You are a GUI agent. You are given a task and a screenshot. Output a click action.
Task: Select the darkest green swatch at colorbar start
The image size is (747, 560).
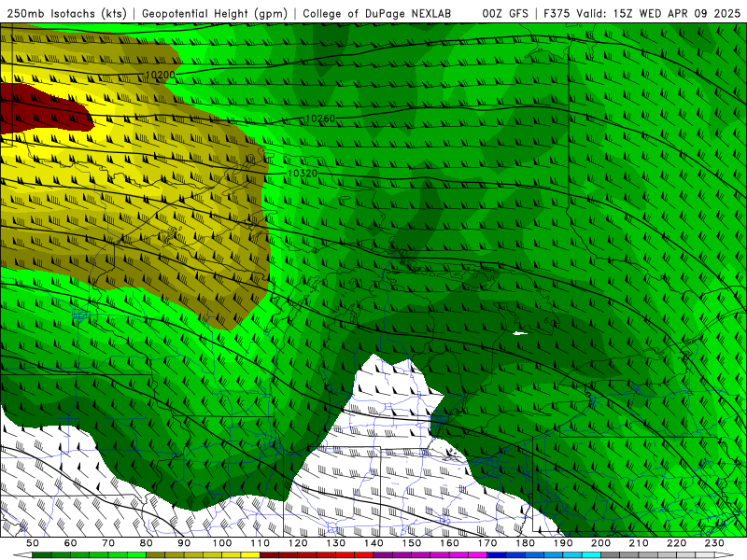[42, 555]
